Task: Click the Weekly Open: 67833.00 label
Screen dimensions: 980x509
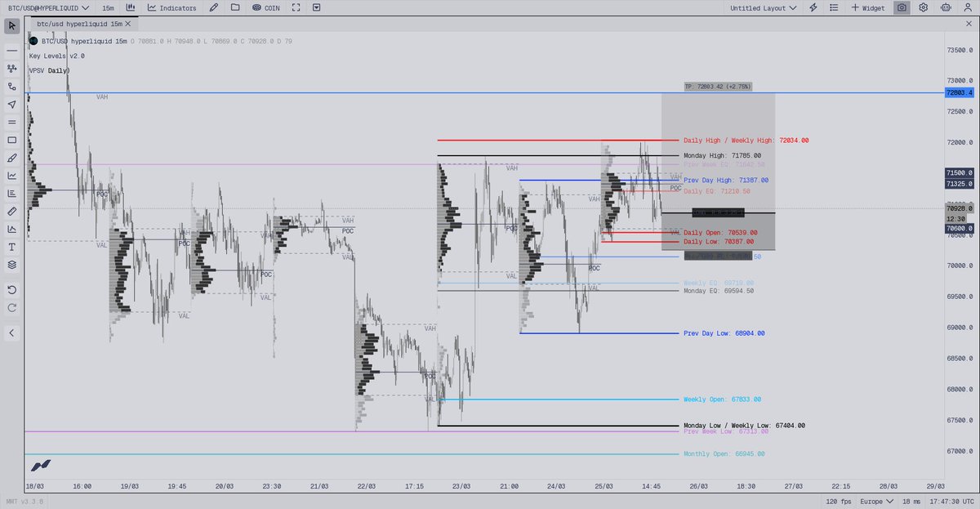Action: (722, 400)
